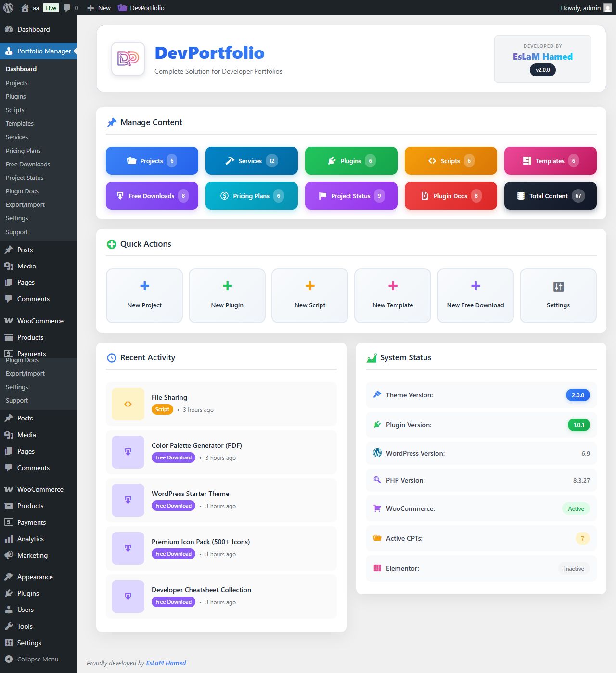Open Project Status in the sidebar submenu
The height and width of the screenshot is (673, 616).
pyautogui.click(x=25, y=178)
